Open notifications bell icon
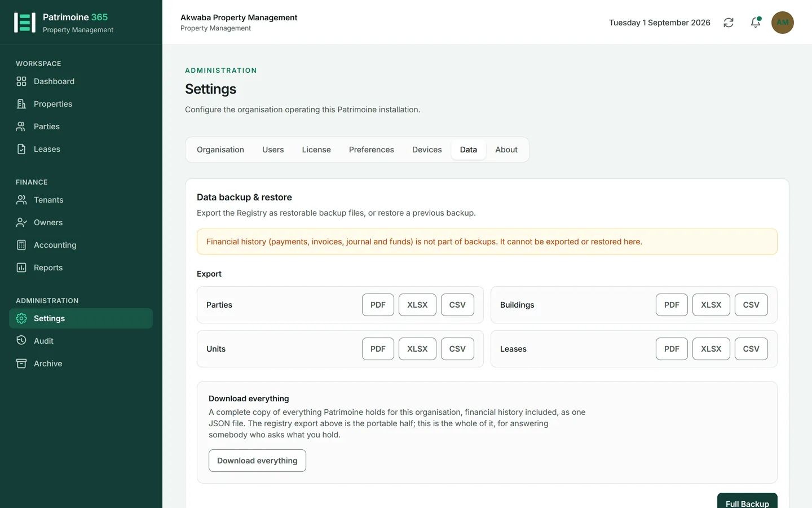 click(756, 23)
